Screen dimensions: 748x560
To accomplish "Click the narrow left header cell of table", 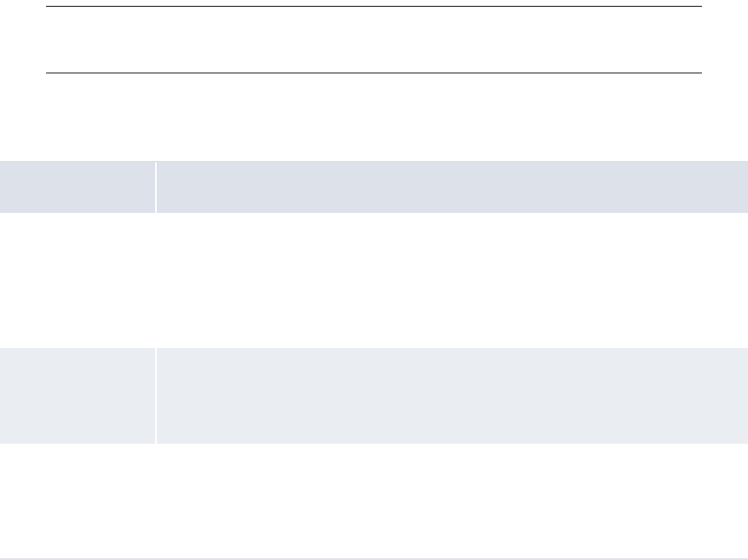I will pos(78,186).
